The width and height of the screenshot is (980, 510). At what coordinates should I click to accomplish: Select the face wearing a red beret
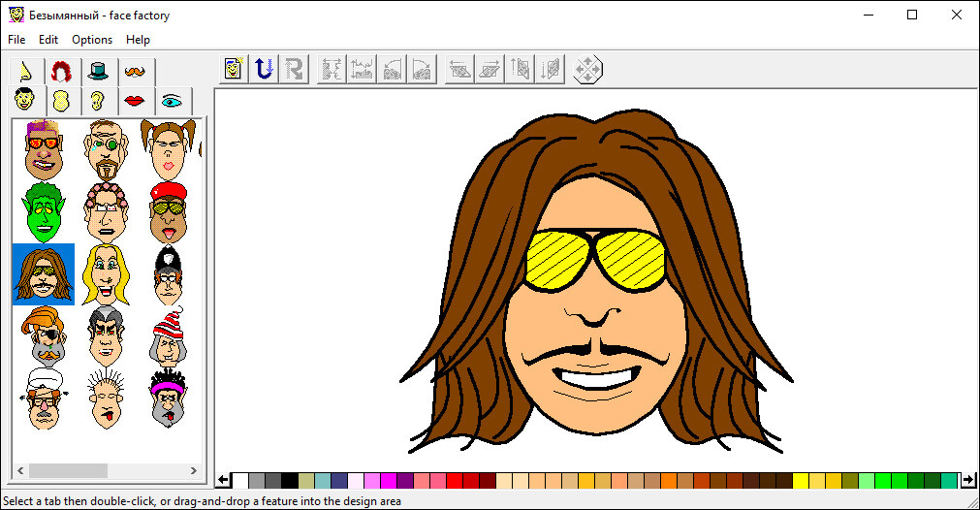click(168, 212)
